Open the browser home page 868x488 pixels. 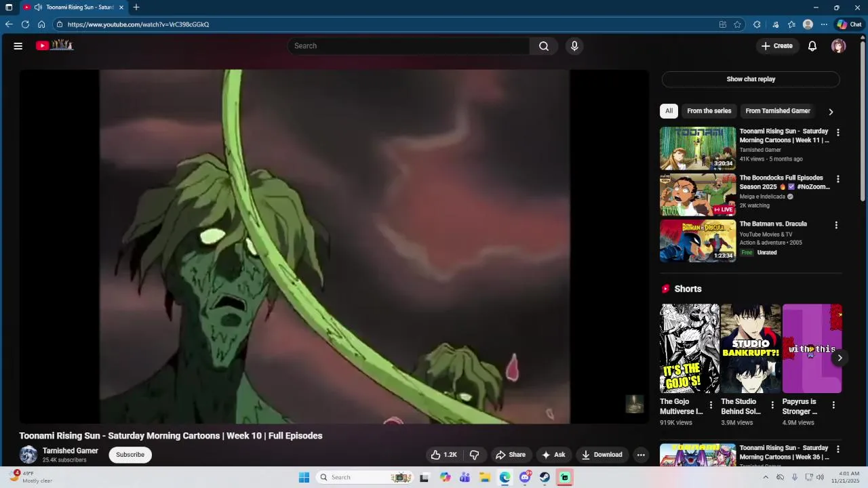point(41,24)
